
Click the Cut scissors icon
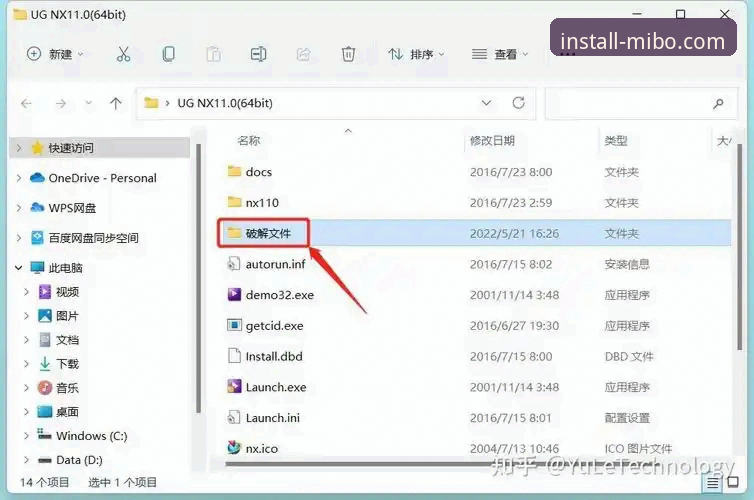coord(124,54)
